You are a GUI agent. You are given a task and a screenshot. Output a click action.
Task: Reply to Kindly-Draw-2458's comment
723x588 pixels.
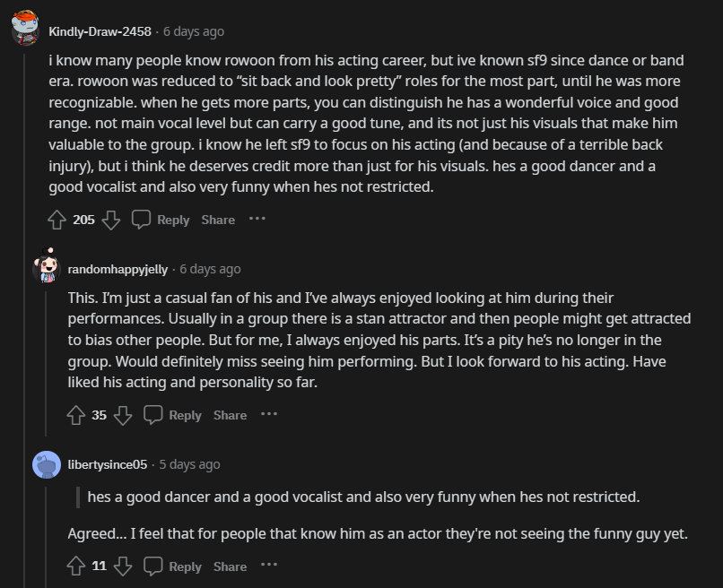[161, 220]
